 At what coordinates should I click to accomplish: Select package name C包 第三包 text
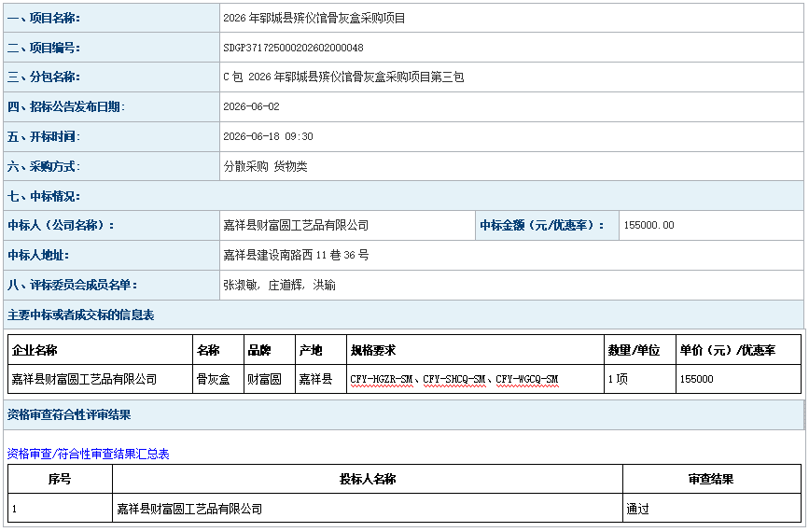coord(343,77)
